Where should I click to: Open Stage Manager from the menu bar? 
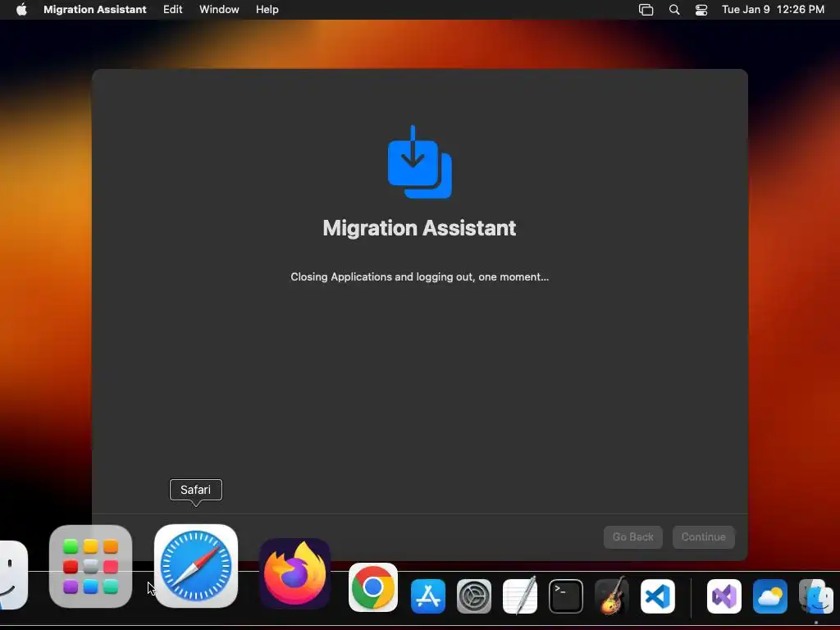click(646, 10)
